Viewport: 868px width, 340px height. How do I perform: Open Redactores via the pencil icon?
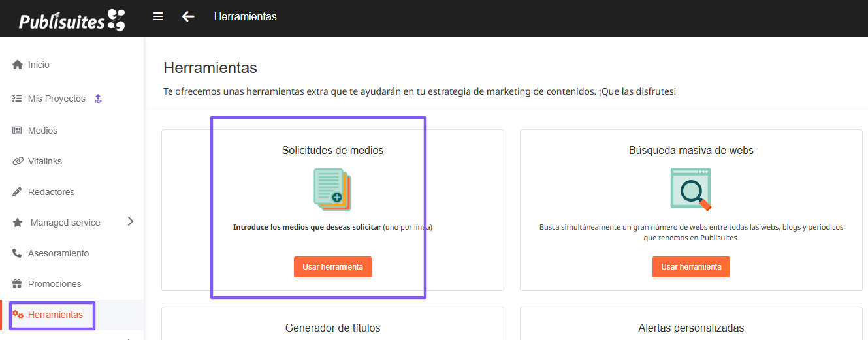[x=18, y=192]
